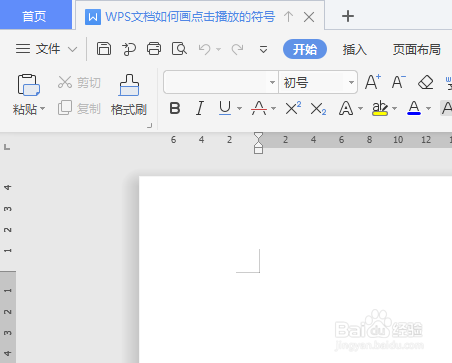Open Print Preview icon
Screen dimensions: 452x363
click(179, 49)
